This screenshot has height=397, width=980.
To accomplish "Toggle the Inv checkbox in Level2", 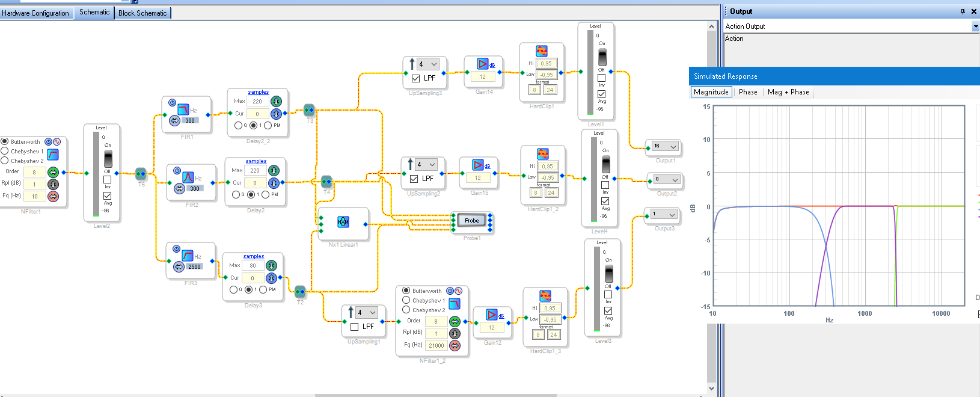I will (107, 179).
